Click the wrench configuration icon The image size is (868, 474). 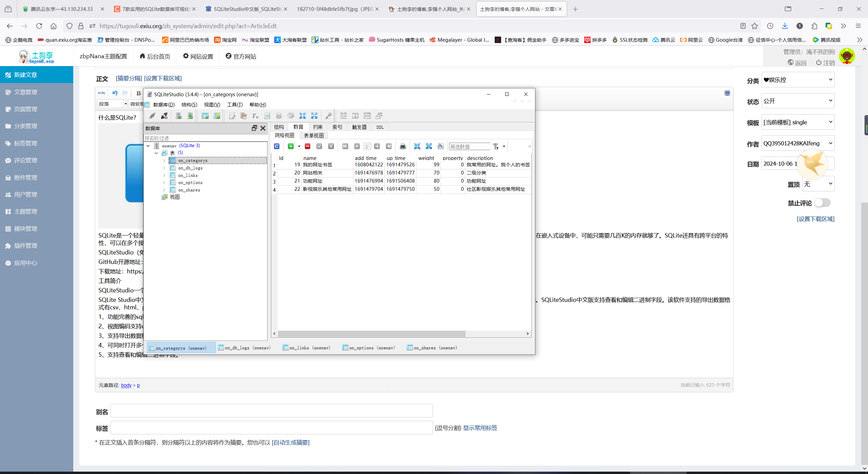pyautogui.click(x=328, y=116)
